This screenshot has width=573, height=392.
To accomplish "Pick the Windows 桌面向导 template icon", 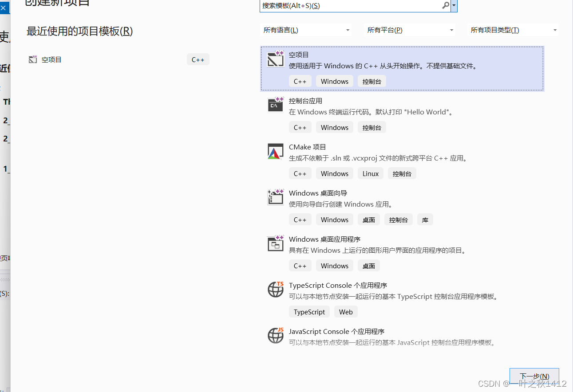I will (x=275, y=197).
